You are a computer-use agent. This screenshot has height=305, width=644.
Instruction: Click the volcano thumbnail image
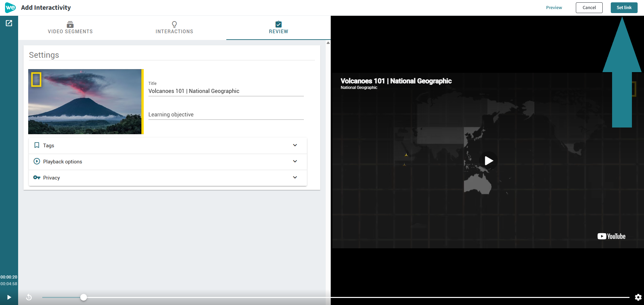point(86,102)
